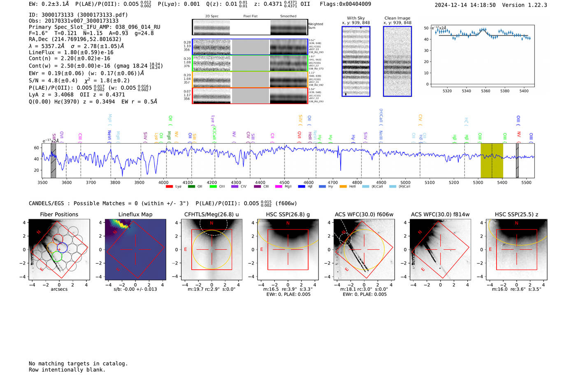Click the Primary Spec_Slot_IFU_AMP line

[95, 27]
